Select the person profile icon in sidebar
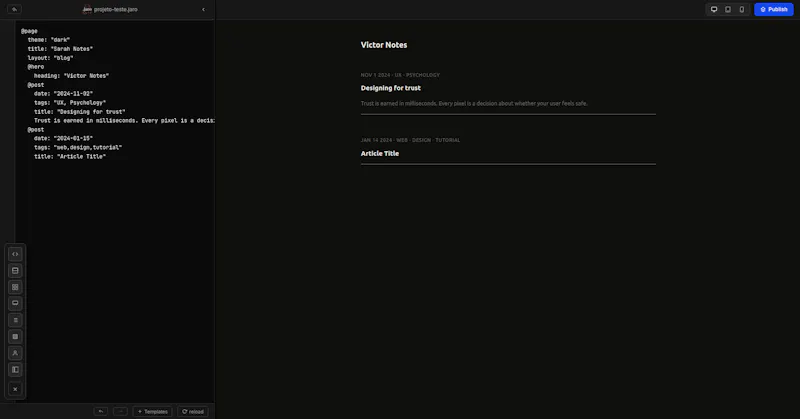Screen dimensions: 800x419 click(15, 353)
